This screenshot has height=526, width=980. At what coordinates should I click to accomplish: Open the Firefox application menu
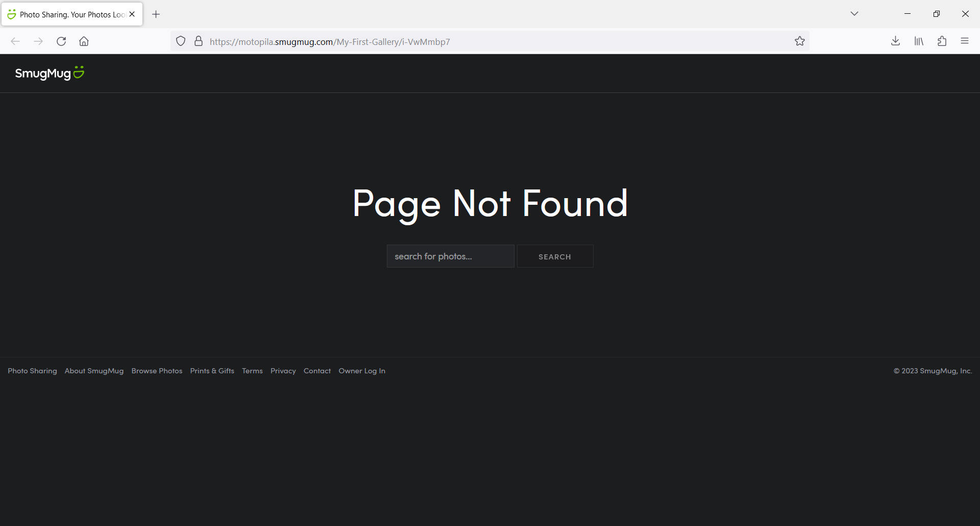click(965, 41)
